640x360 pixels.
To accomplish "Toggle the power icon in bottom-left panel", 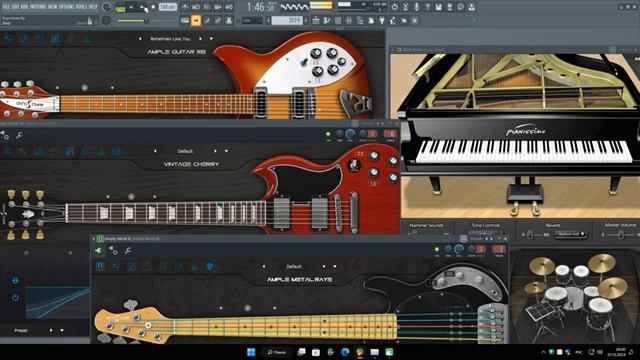I will coord(15,298).
